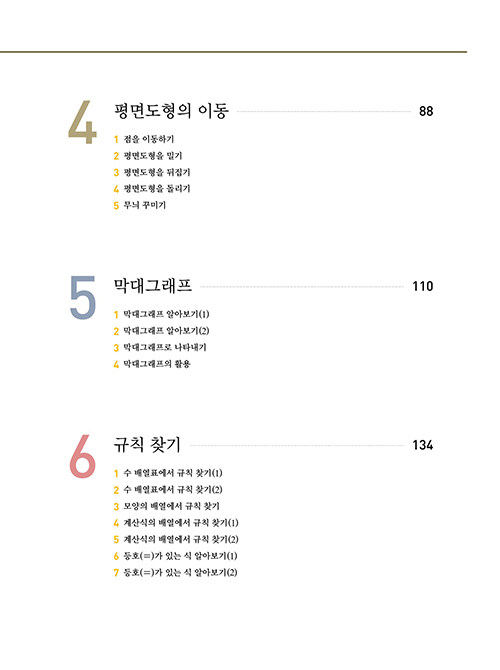
Task: Click page number 134
Action: (423, 445)
